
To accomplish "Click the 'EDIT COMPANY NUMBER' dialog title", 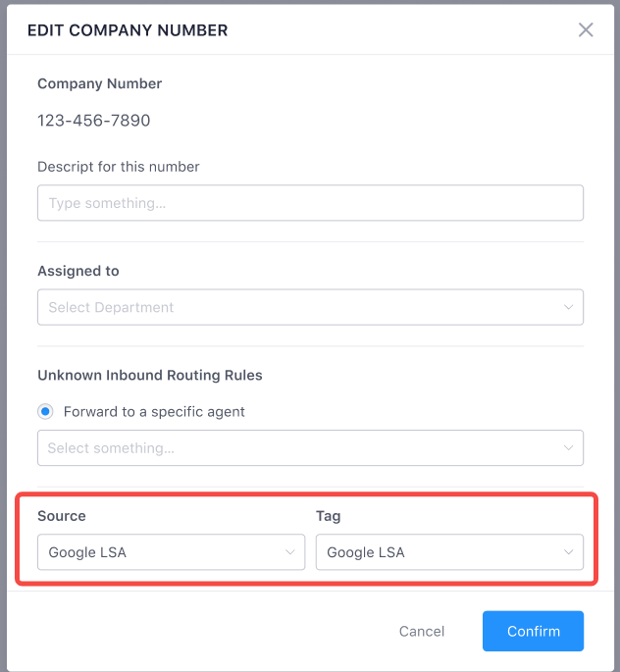I will pos(128,30).
